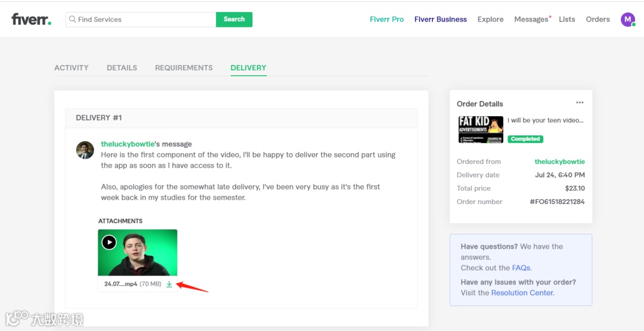
Task: Open Fiverr Business link
Action: click(440, 19)
